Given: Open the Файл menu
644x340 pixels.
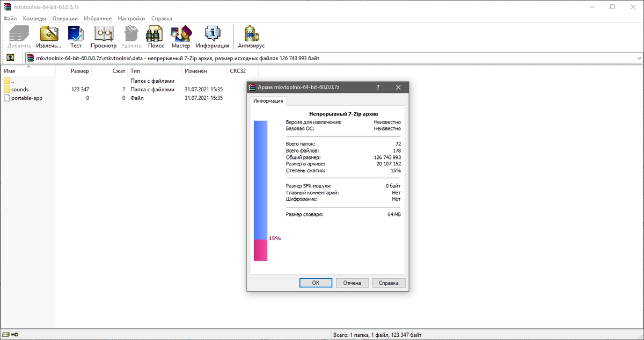Looking at the screenshot, I should tap(10, 18).
